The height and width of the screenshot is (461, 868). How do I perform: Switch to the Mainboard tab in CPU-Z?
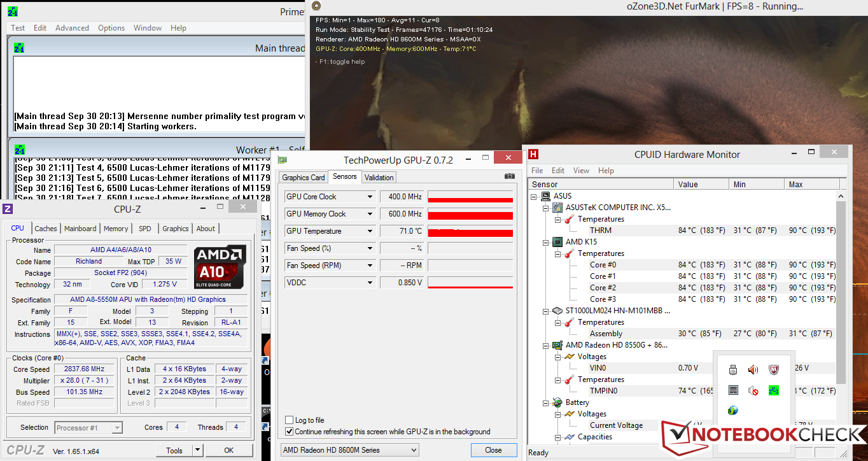pyautogui.click(x=80, y=229)
